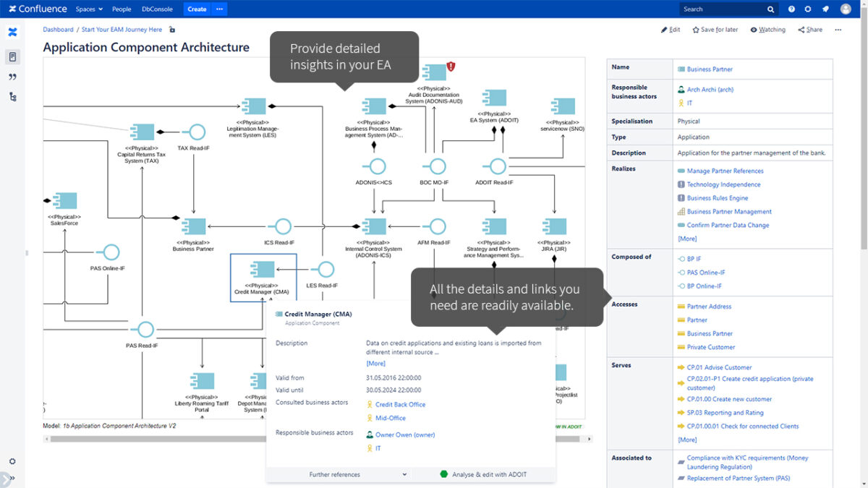868x488 pixels.
Task: Open the settings gear in top bar
Action: pos(808,9)
